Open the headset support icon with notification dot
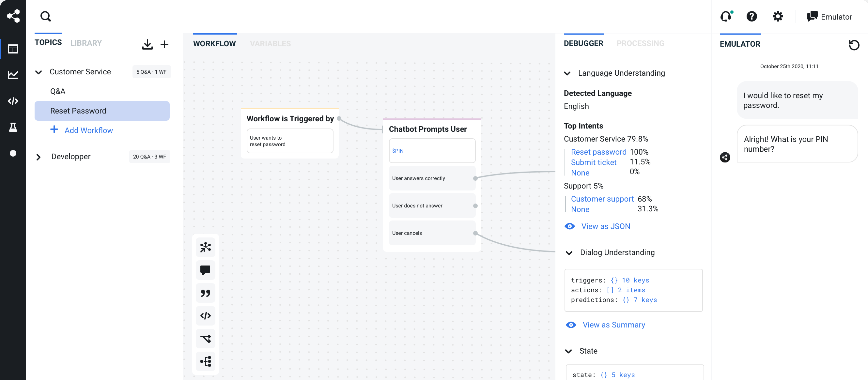 (x=726, y=17)
